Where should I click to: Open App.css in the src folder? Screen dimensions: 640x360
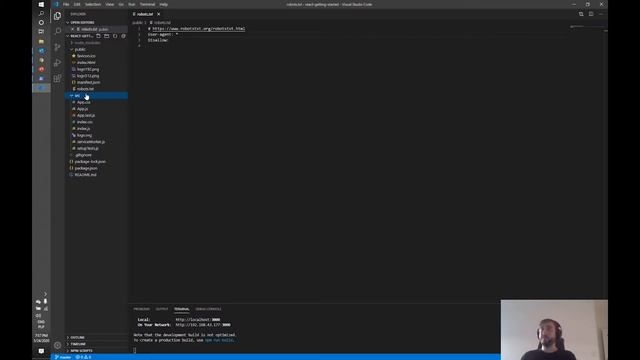pos(84,102)
